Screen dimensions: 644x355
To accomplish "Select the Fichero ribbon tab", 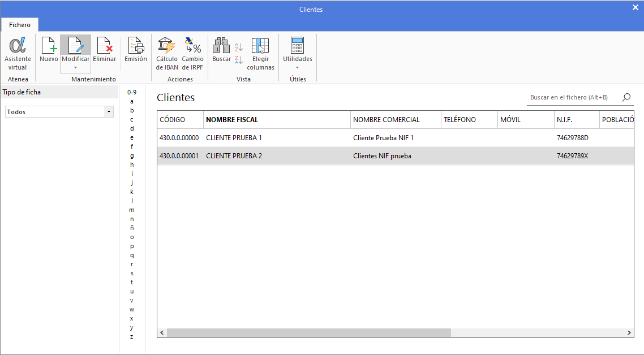I will coord(20,25).
